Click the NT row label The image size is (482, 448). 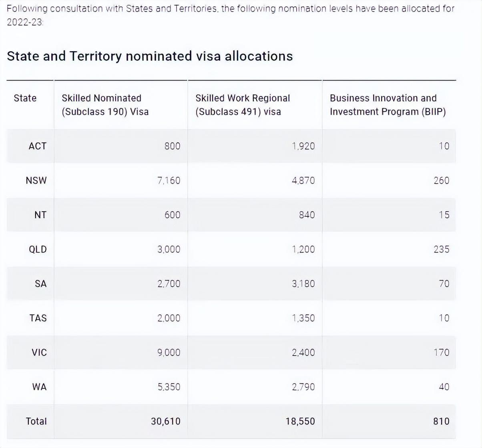click(40, 215)
